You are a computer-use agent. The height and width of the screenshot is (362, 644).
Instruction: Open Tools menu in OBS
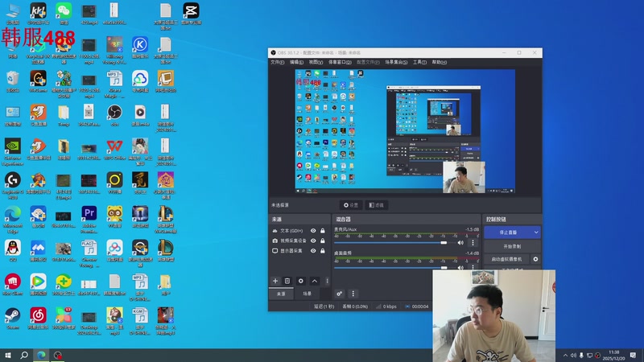click(x=419, y=62)
